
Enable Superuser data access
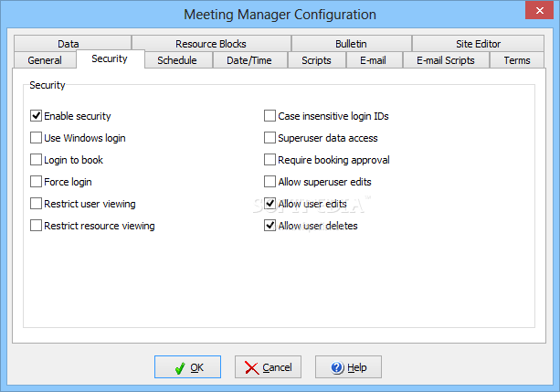tap(269, 138)
